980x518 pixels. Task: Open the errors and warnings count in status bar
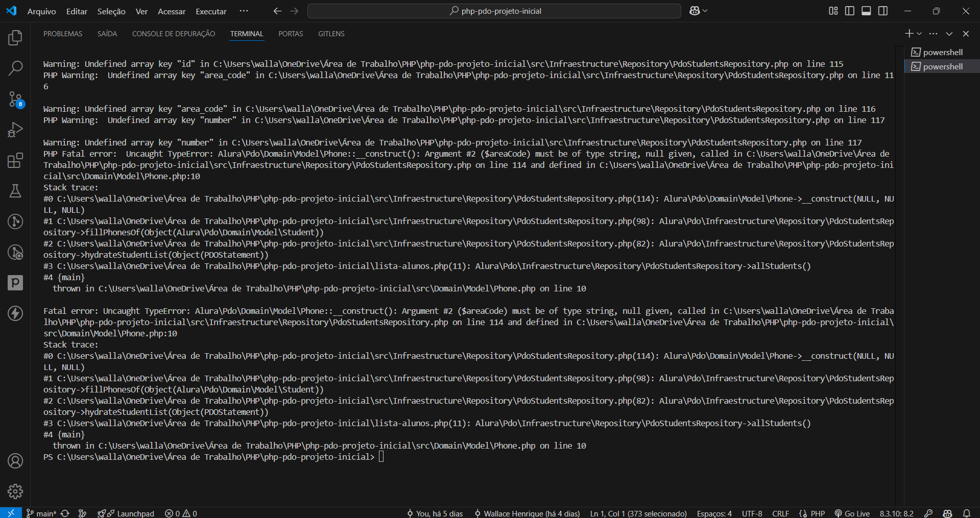181,513
